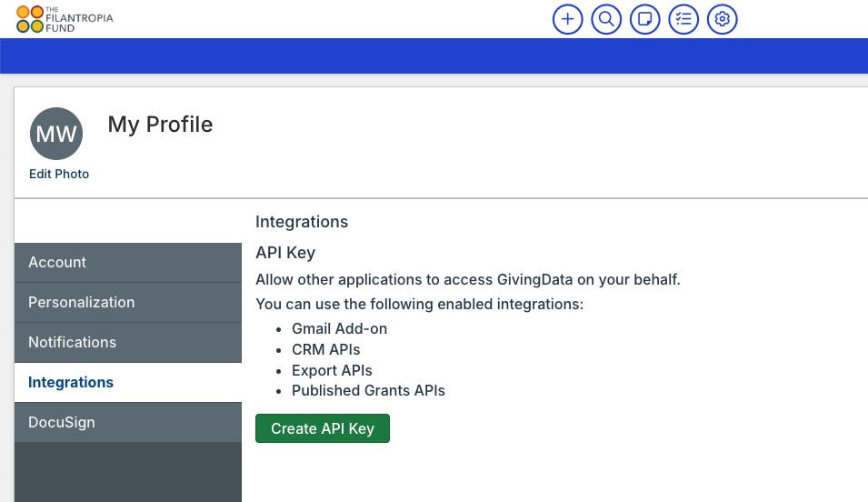This screenshot has height=502, width=868.
Task: Click the sticky note icon
Action: click(644, 19)
